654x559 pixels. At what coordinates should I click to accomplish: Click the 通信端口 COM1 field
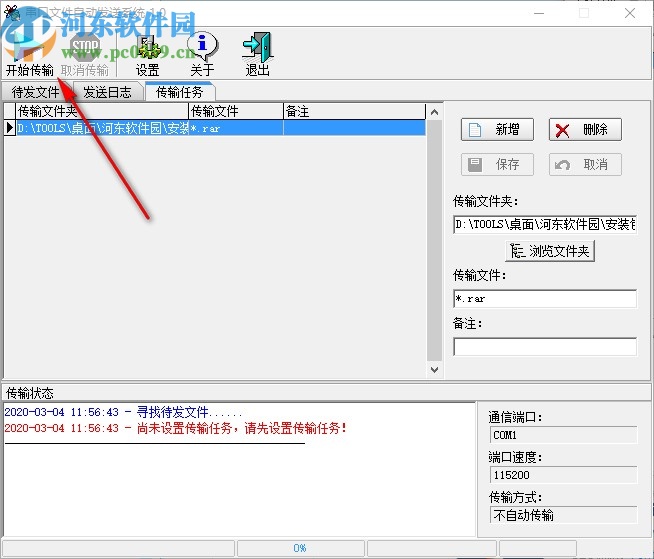pyautogui.click(x=563, y=435)
